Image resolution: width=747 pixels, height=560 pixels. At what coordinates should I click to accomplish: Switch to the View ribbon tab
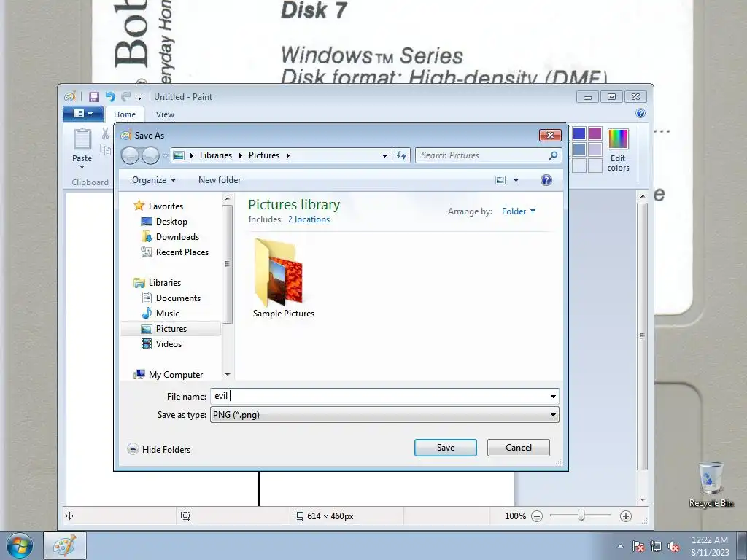point(165,114)
